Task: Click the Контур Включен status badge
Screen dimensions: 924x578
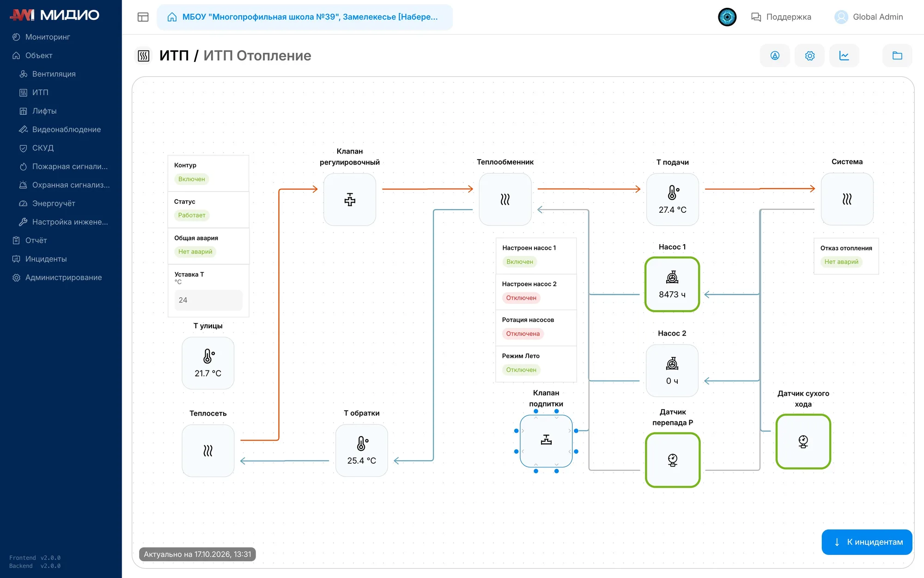Action: [192, 179]
